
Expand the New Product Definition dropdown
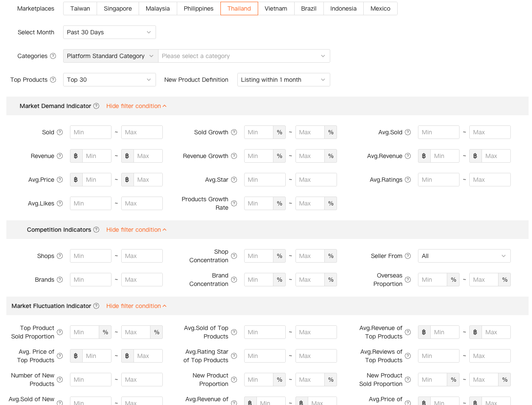pos(283,80)
